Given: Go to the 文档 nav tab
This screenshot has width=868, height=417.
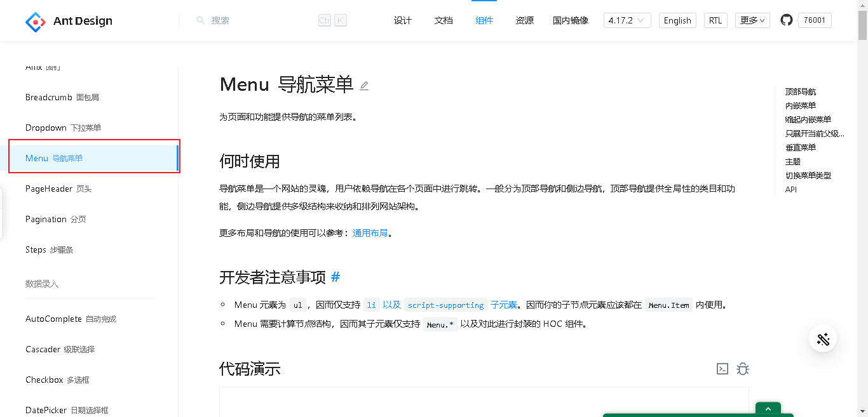Looking at the screenshot, I should pyautogui.click(x=444, y=20).
